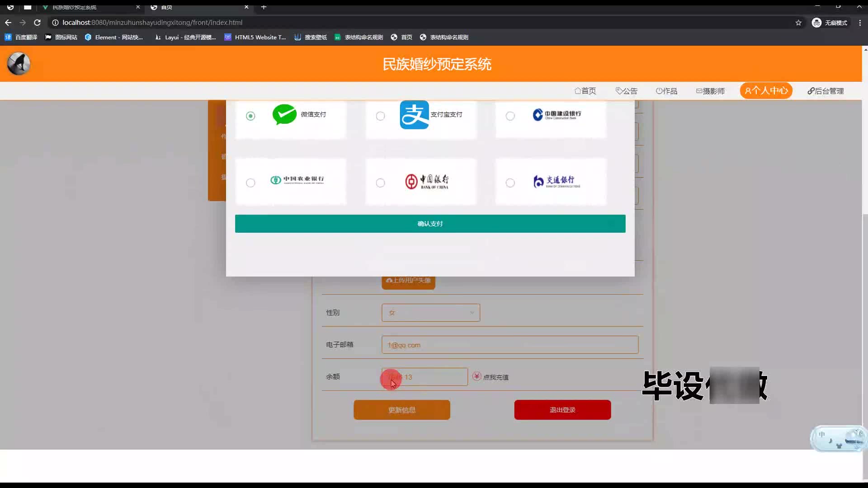Click the 确认支付 confirm payment button
868x488 pixels.
430,224
